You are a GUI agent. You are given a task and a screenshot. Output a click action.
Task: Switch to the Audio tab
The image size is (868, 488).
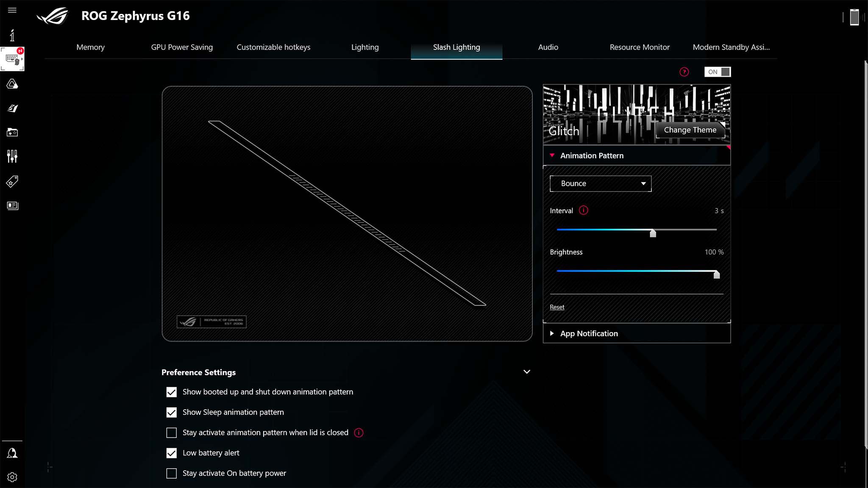(548, 47)
